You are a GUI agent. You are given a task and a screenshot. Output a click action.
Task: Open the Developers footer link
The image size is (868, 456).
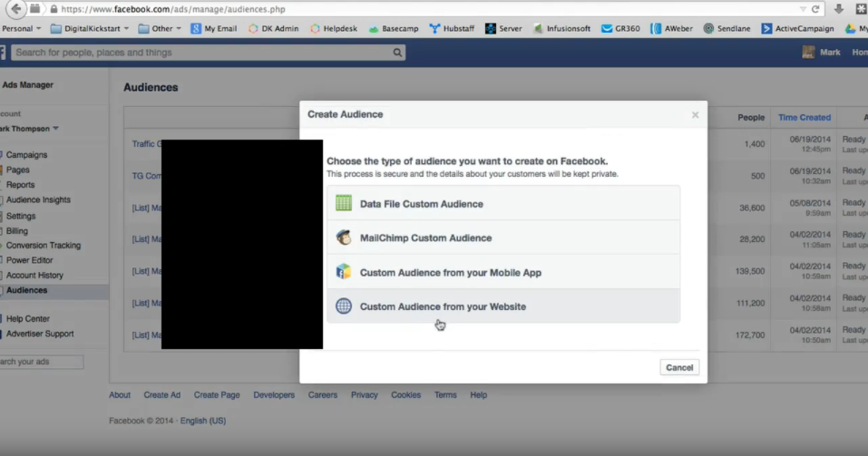pos(274,395)
